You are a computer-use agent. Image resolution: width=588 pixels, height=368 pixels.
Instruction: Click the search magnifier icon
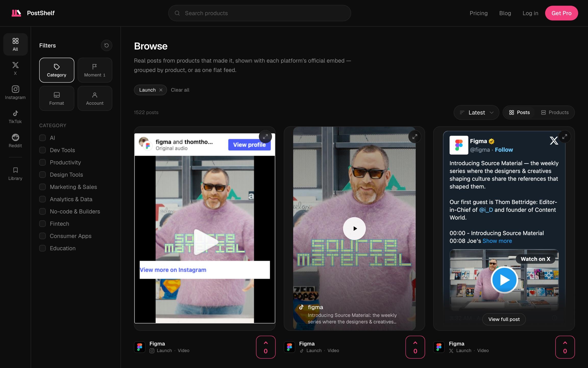coord(177,13)
